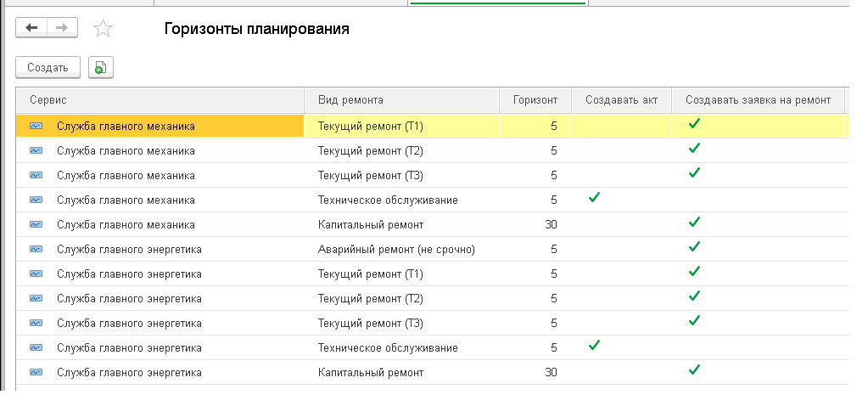Click the Создавать акт column header
The width and height of the screenshot is (868, 406).
pyautogui.click(x=621, y=99)
